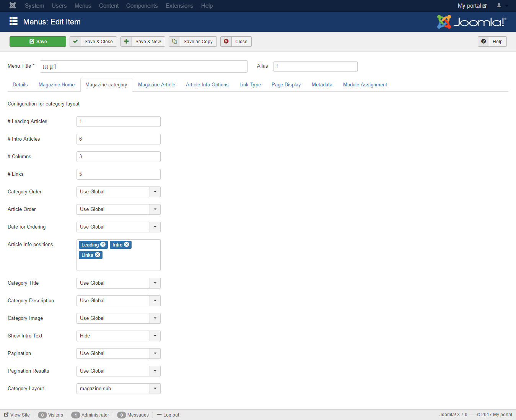
Task: Open the Users menu
Action: pos(59,6)
